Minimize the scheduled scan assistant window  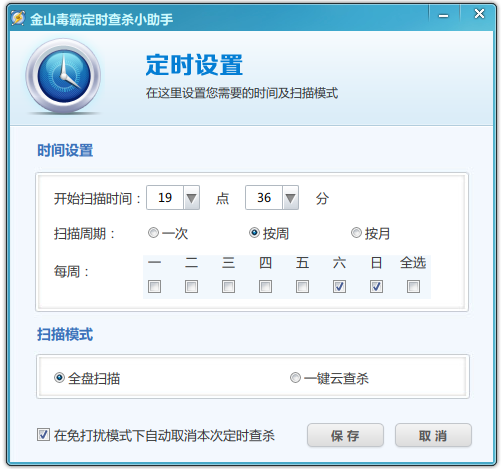coord(443,15)
